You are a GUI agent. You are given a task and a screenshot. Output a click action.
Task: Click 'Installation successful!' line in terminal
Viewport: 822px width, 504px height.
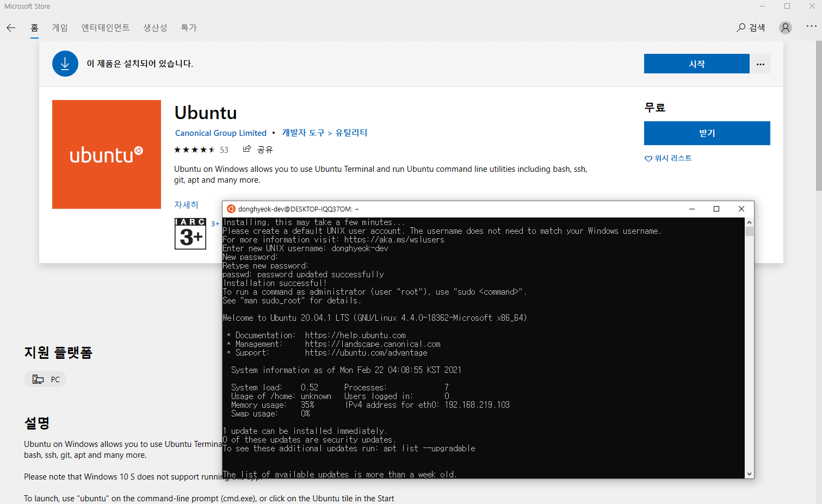[x=275, y=283]
